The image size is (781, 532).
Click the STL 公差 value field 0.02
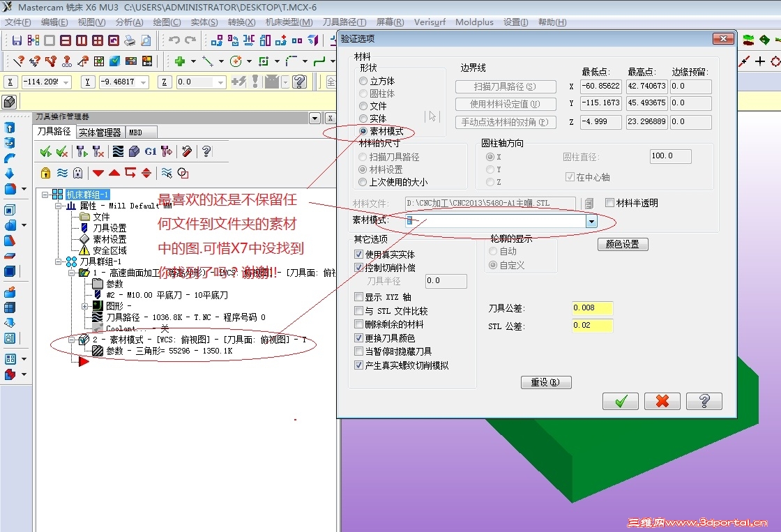[x=592, y=326]
